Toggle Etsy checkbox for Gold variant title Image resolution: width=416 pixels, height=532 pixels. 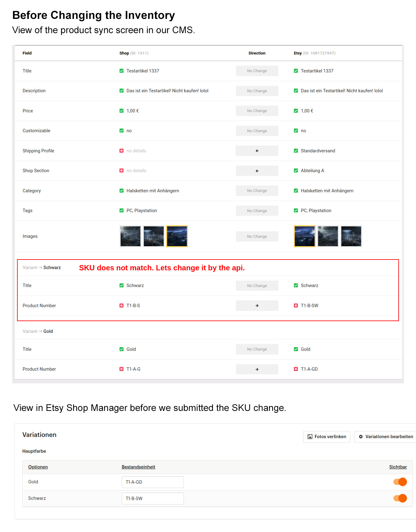pos(296,349)
